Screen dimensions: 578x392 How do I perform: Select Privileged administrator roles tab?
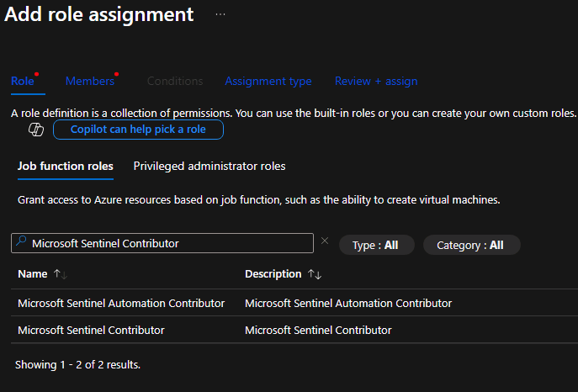209,167
